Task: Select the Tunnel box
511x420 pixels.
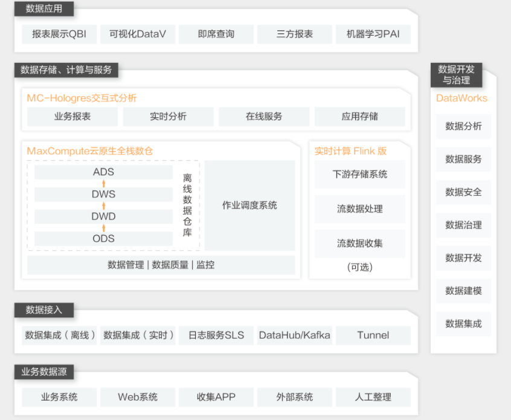Action: [373, 335]
